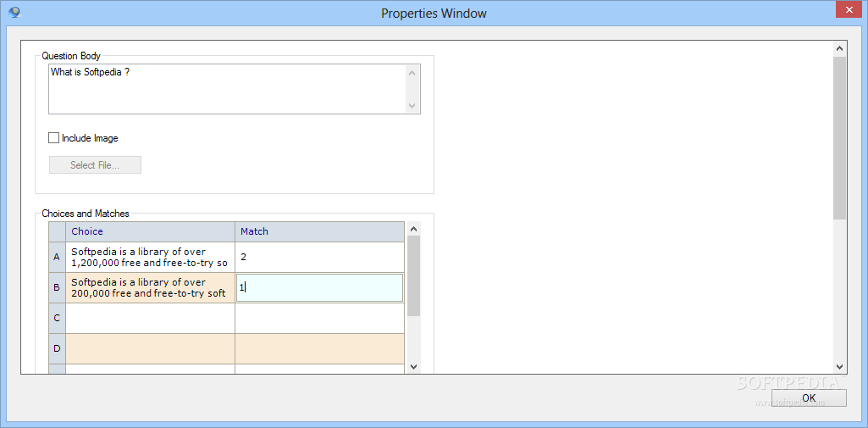Viewport: 868px width, 428px height.
Task: Click the grid top-left corner cell
Action: click(x=57, y=231)
